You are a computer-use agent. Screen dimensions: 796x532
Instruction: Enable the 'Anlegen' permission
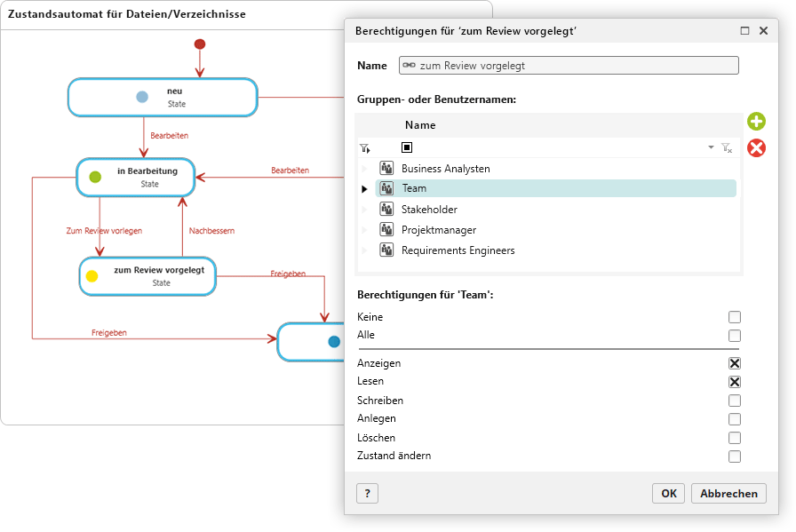point(734,419)
